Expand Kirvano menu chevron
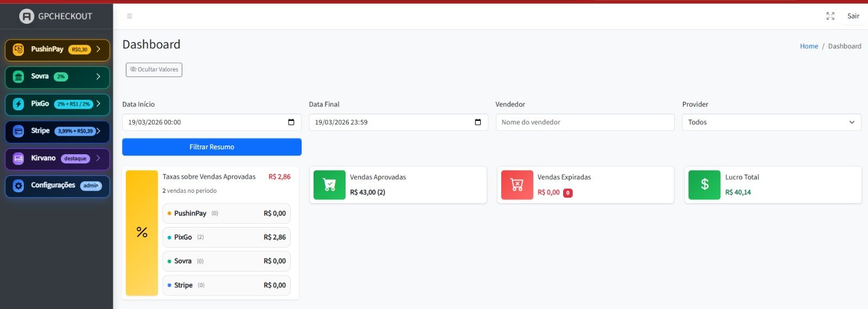This screenshot has width=868, height=309. coord(98,158)
